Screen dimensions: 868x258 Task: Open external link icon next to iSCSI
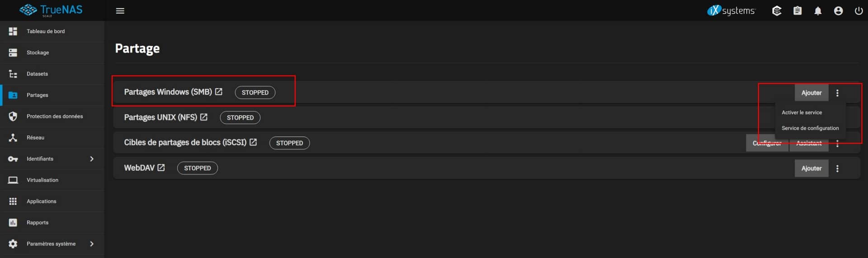253,143
